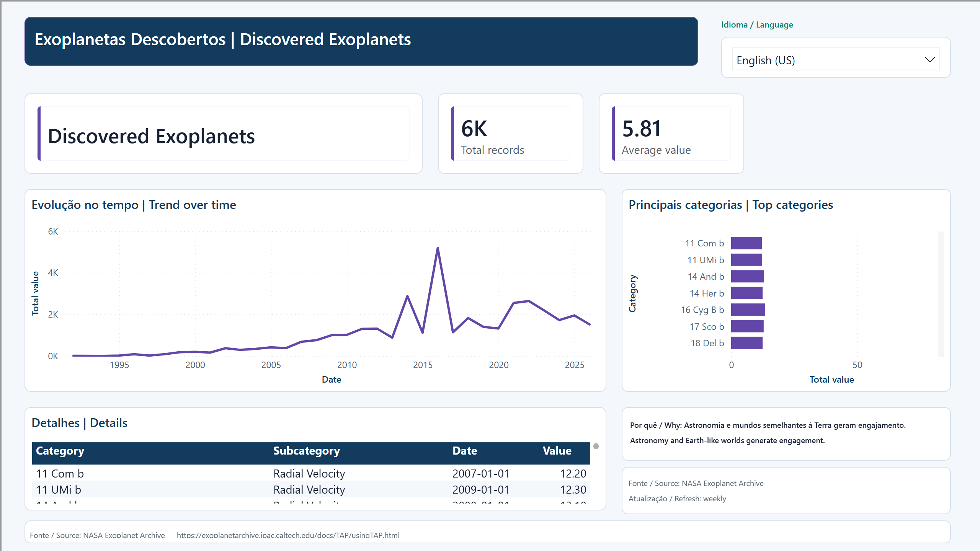Select the 11 Com b bar
Screen dimensions: 980x551
(746, 243)
